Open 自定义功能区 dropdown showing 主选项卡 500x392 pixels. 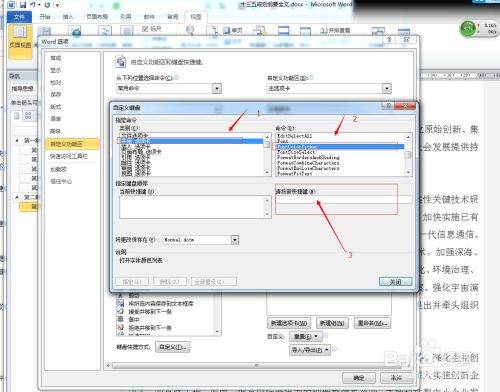tap(329, 88)
